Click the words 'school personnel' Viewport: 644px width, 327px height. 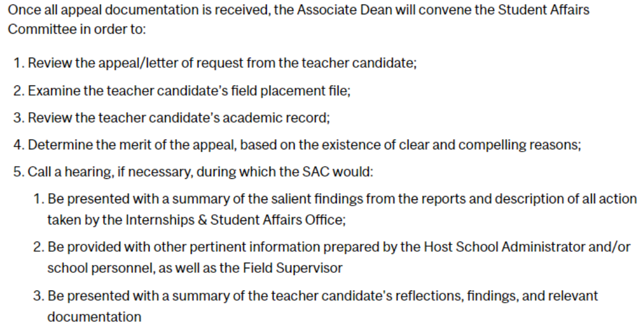tap(91, 268)
